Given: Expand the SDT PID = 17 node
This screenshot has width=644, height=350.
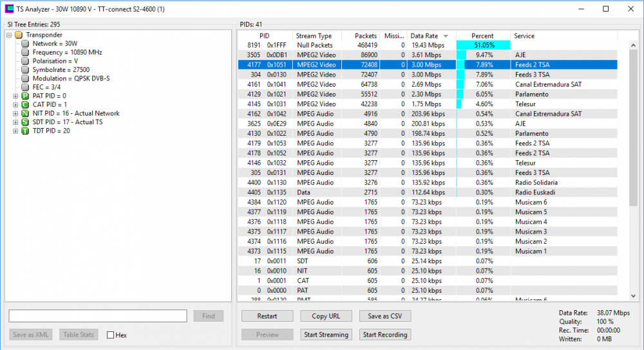Looking at the screenshot, I should [x=15, y=122].
